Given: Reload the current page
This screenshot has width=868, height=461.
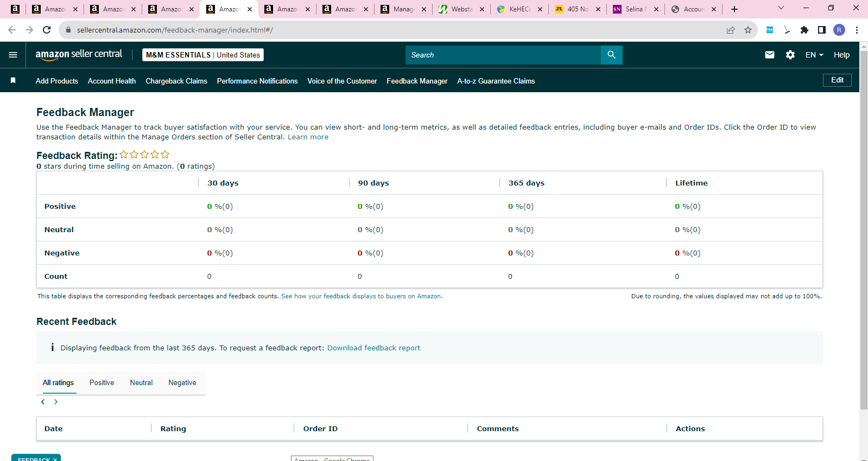Looking at the screenshot, I should [x=47, y=30].
